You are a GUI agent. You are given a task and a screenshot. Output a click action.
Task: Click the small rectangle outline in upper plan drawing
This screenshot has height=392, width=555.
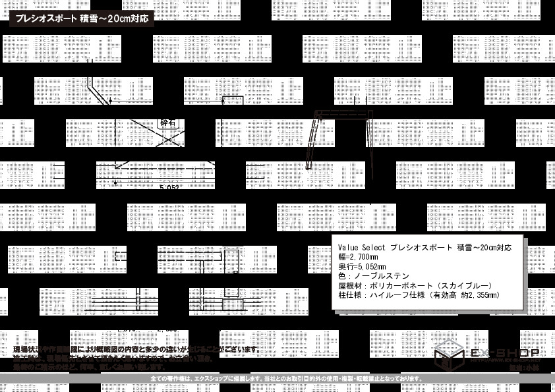233,100
